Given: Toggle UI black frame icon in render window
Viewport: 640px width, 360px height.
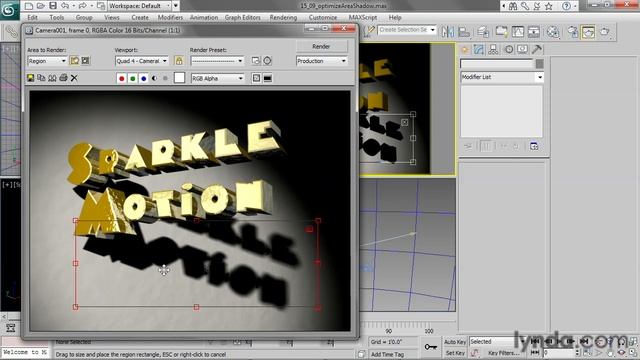Looking at the screenshot, I should point(267,78).
